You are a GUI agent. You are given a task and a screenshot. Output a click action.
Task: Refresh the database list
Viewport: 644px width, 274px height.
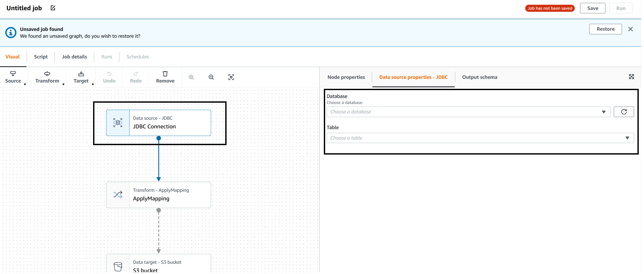coord(624,112)
